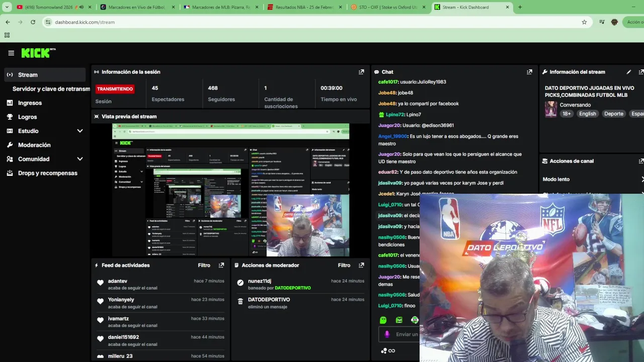Select the English tag
The height and width of the screenshot is (362, 644).
coord(587,114)
